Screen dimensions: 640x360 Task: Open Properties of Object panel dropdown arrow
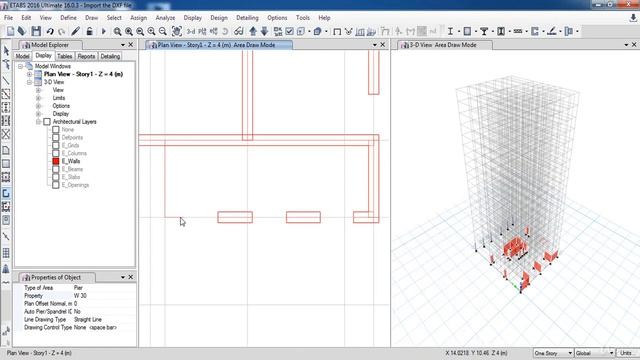[x=123, y=277]
